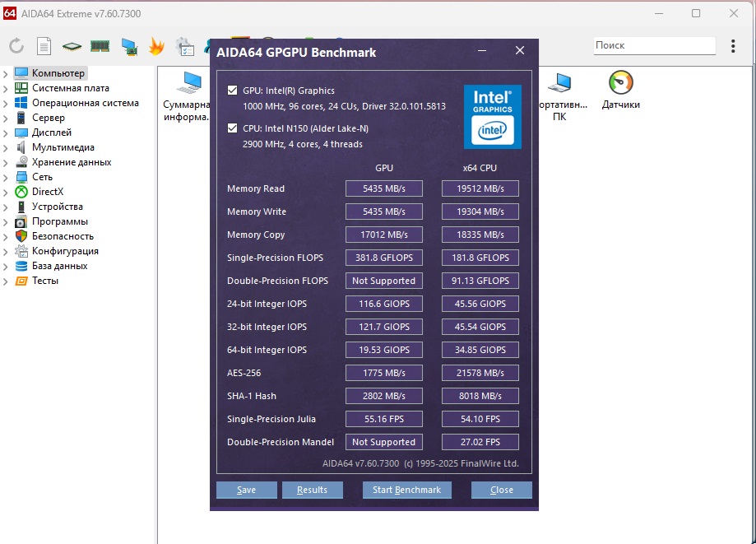Minimize the GPGPU Benchmark dialog

[482, 50]
